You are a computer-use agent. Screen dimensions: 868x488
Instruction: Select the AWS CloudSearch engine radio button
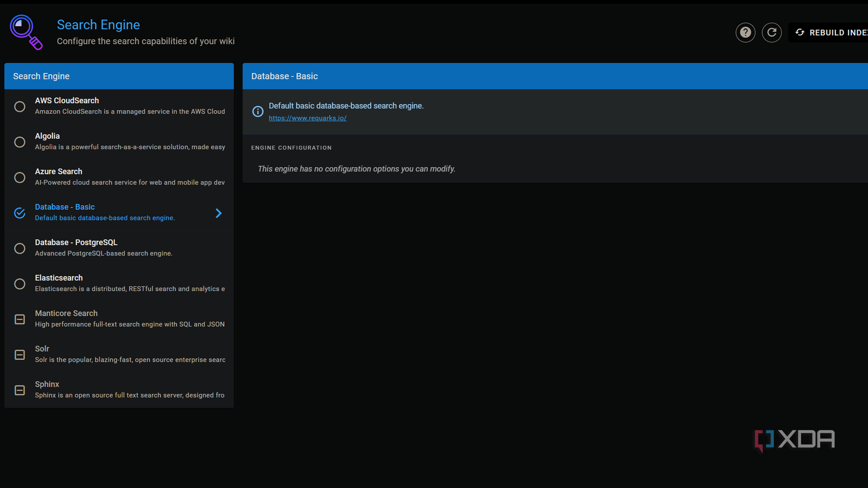[19, 106]
